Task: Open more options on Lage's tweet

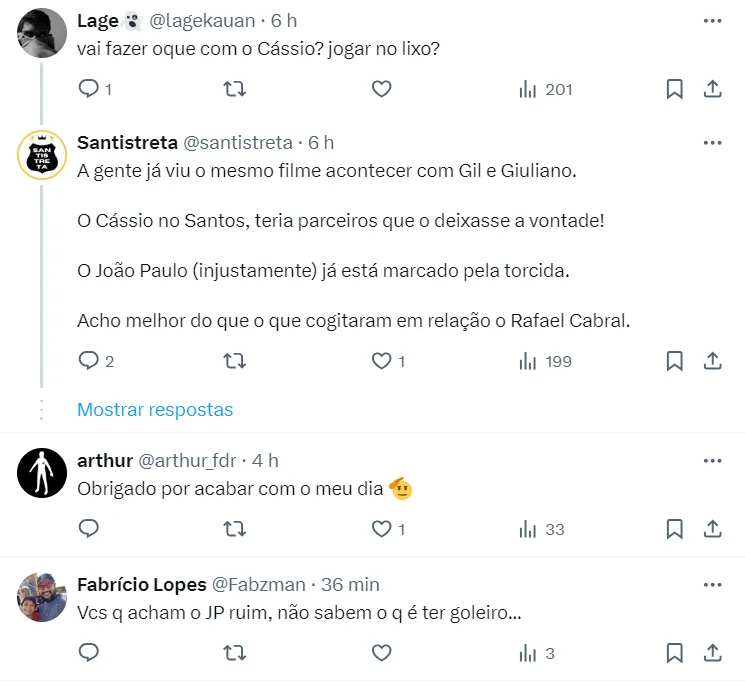Action: [x=712, y=20]
